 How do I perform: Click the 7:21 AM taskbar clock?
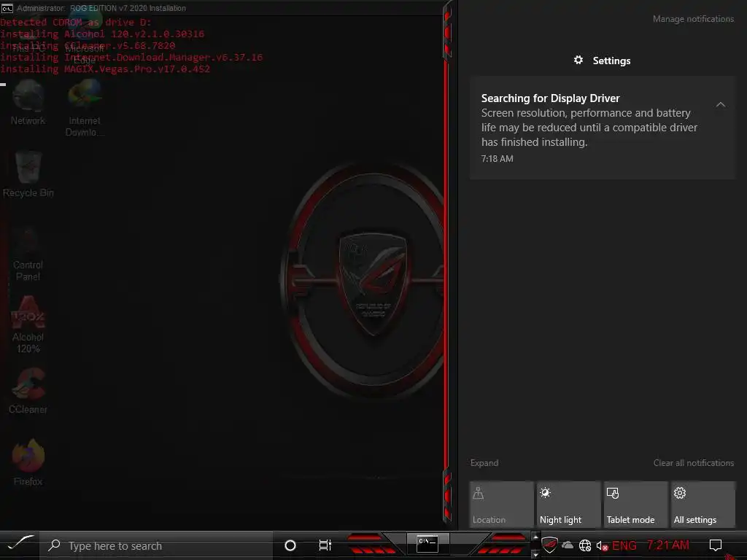[x=668, y=545]
